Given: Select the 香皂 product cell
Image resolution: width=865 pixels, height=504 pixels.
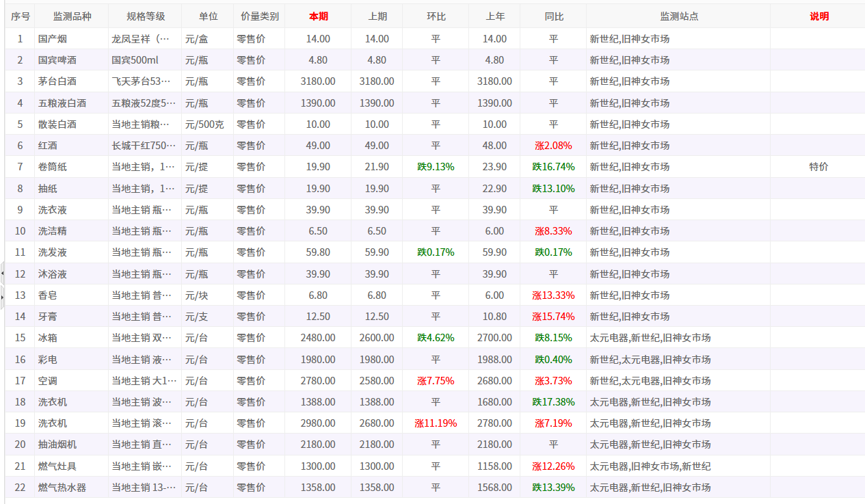Looking at the screenshot, I should coord(71,295).
